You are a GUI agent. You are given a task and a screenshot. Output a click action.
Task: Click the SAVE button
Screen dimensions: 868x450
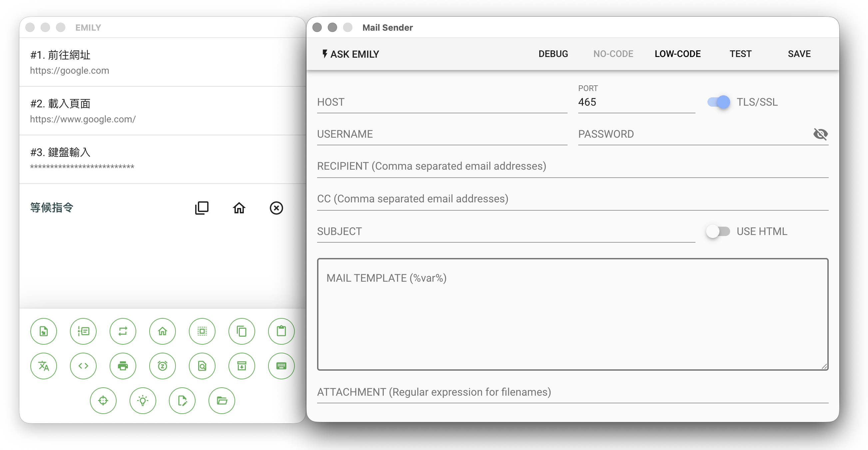click(x=799, y=54)
